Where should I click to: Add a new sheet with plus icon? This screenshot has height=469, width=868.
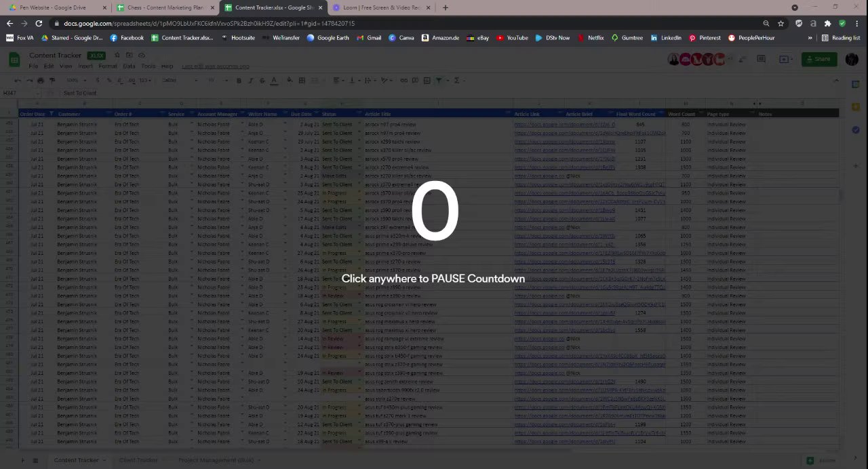[22, 460]
